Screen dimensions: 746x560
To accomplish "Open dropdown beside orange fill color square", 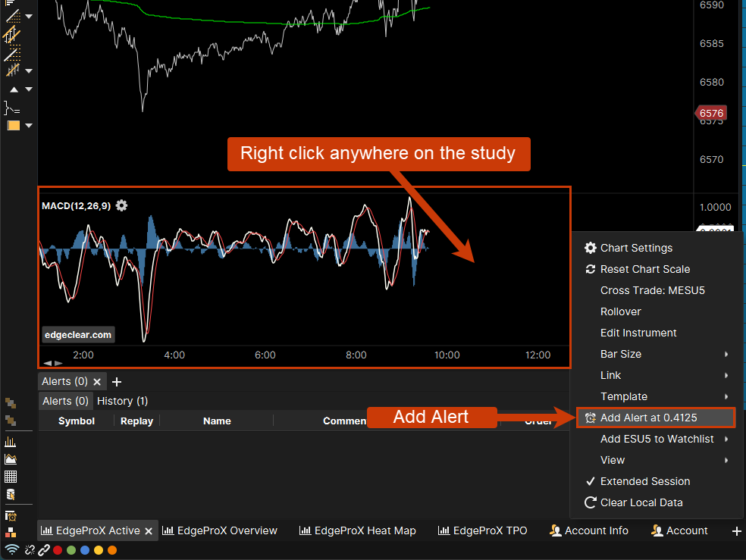I will click(29, 126).
